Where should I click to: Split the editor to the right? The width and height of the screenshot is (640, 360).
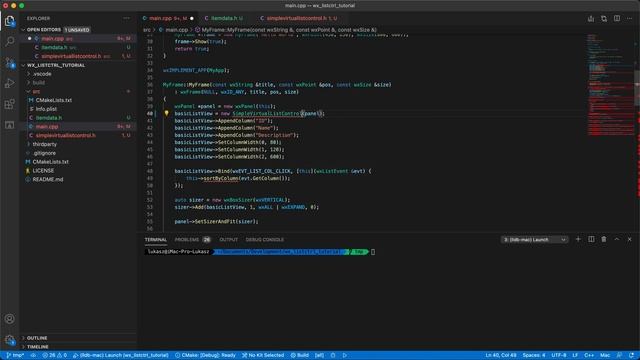617,18
